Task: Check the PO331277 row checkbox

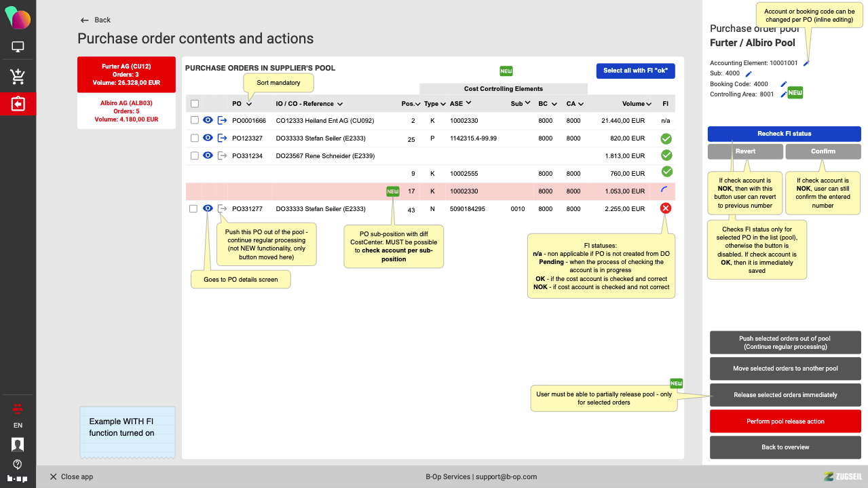Action: tap(194, 209)
